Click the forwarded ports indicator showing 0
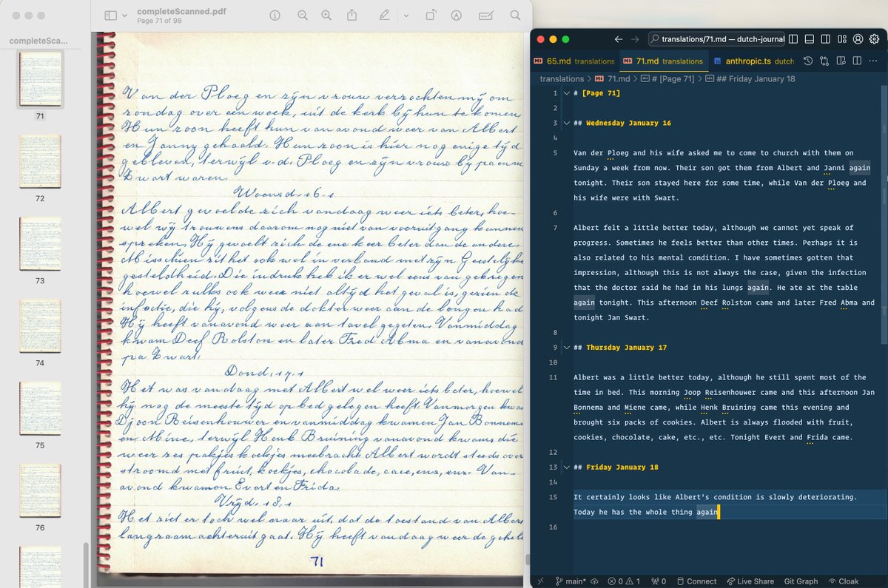The image size is (888, 588). tap(658, 581)
